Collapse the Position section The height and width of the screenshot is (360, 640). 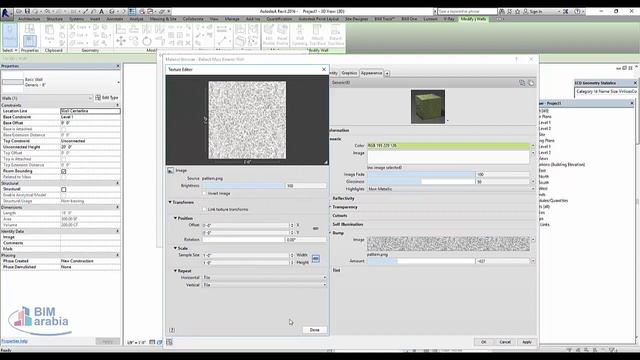[x=176, y=218]
